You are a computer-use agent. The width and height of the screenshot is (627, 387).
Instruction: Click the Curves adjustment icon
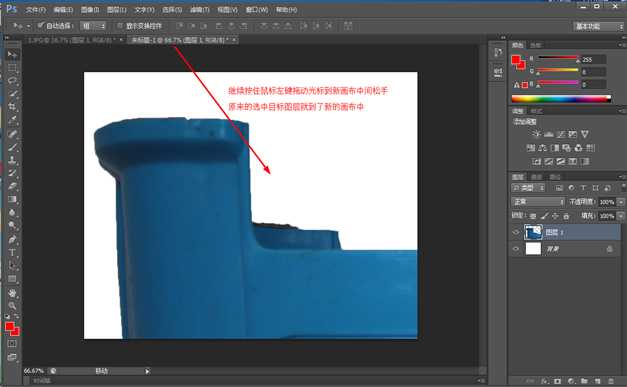pos(561,134)
